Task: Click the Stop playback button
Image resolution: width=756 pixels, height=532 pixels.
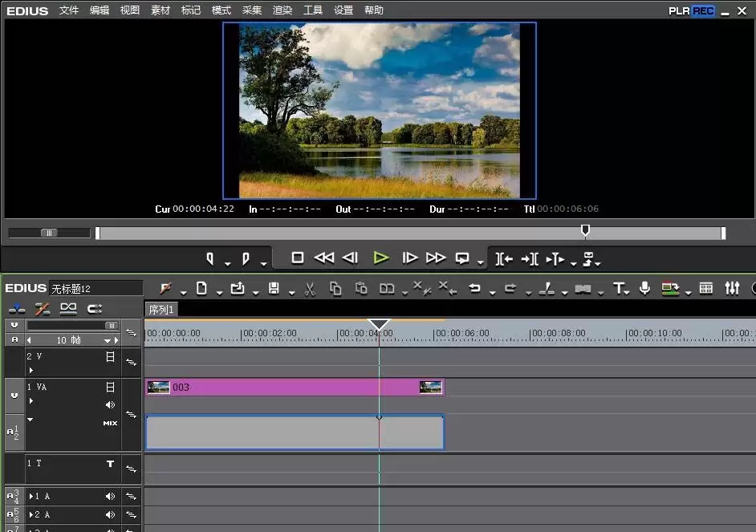Action: click(x=298, y=258)
